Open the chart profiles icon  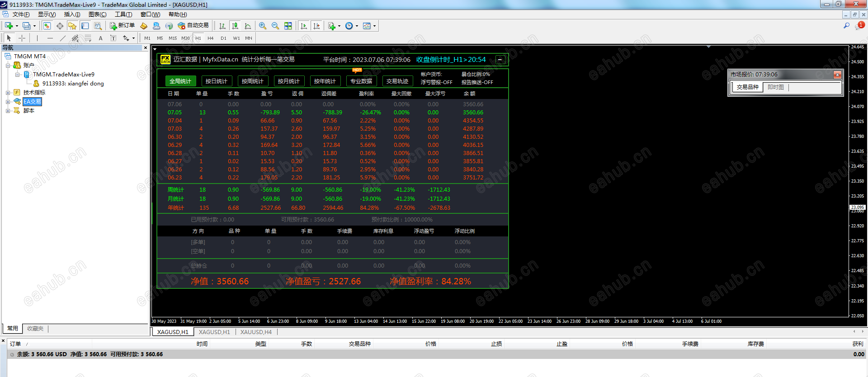tap(27, 26)
